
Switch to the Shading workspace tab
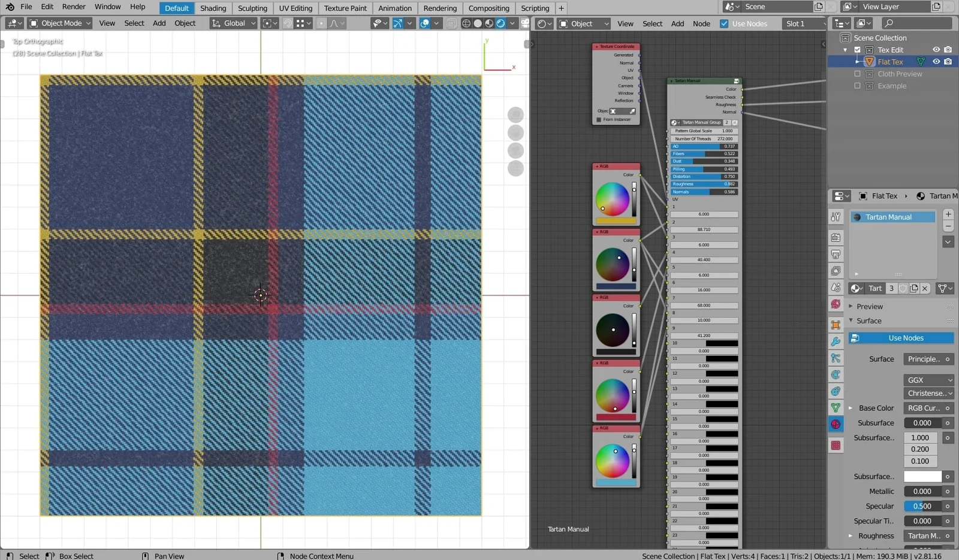pos(213,8)
